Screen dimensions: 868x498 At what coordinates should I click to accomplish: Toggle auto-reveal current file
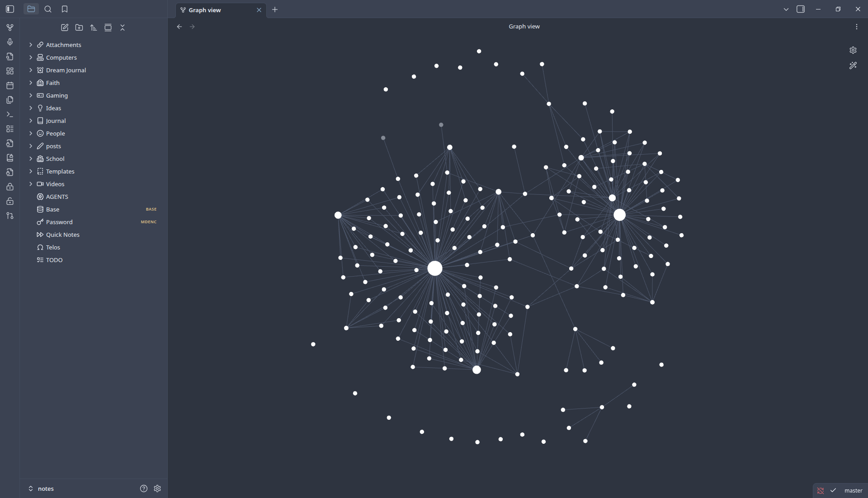(108, 28)
